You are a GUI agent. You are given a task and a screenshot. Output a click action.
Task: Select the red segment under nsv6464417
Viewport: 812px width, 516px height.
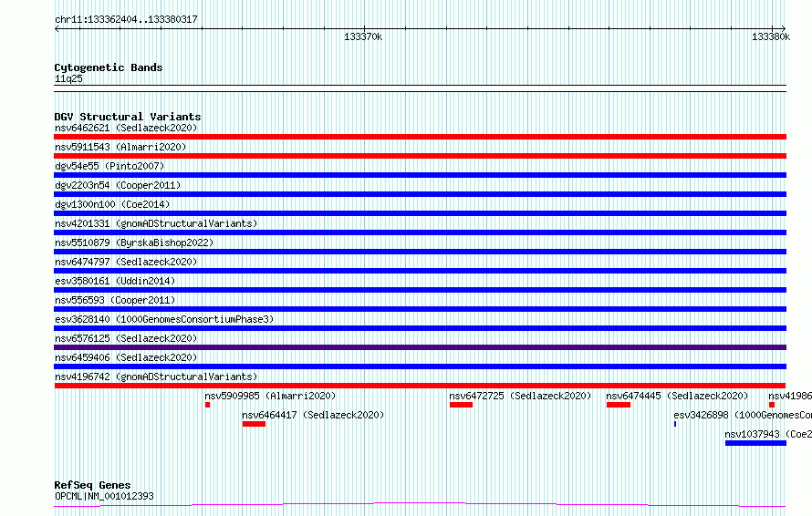pyautogui.click(x=254, y=424)
